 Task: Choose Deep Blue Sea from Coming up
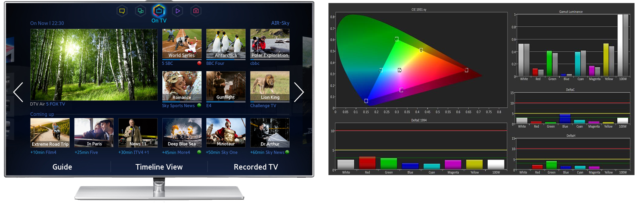[182, 133]
